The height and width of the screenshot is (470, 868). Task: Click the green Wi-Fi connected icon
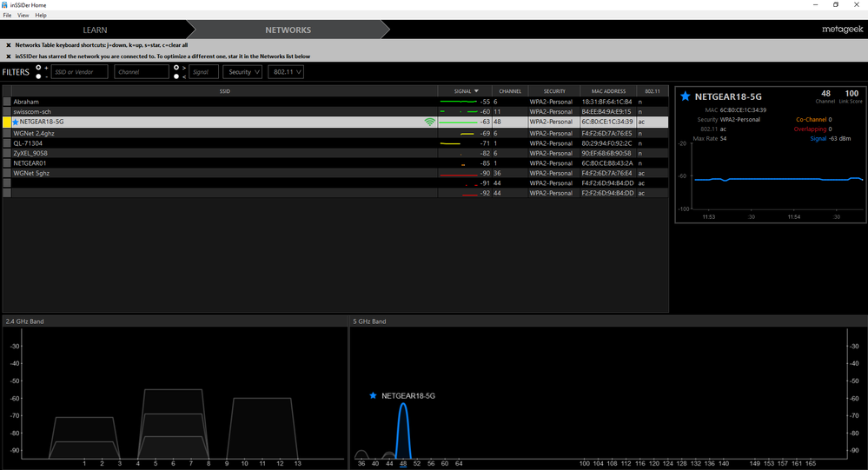click(429, 122)
